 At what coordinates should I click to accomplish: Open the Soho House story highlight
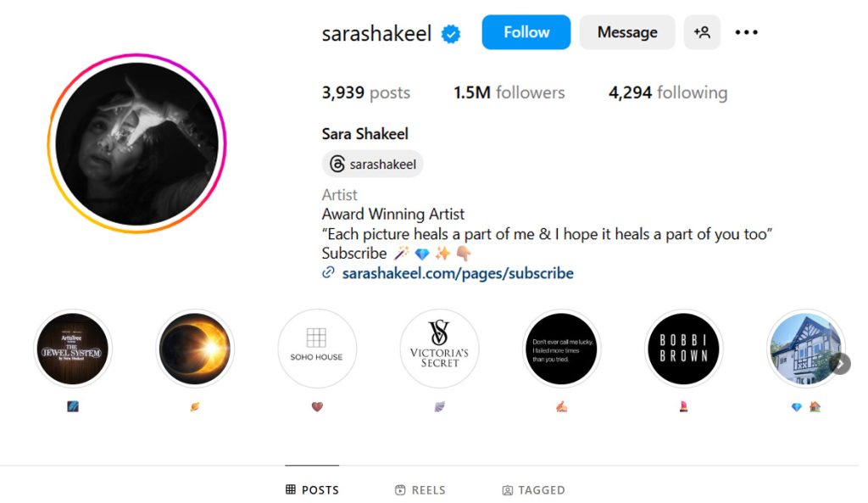[317, 349]
